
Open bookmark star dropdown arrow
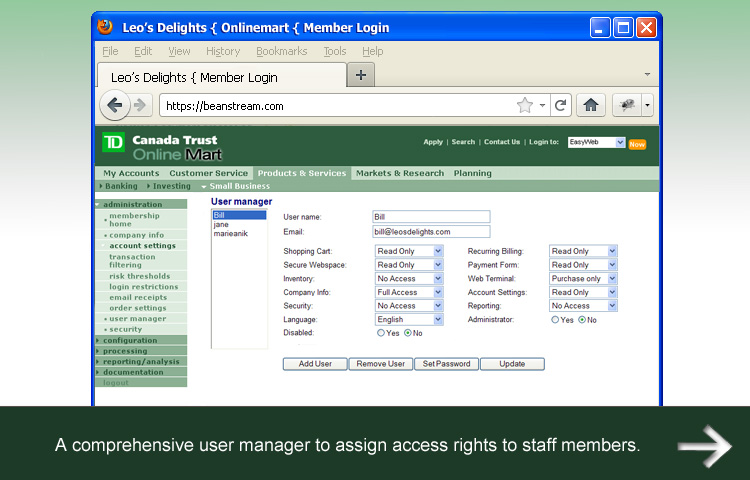pyautogui.click(x=542, y=105)
